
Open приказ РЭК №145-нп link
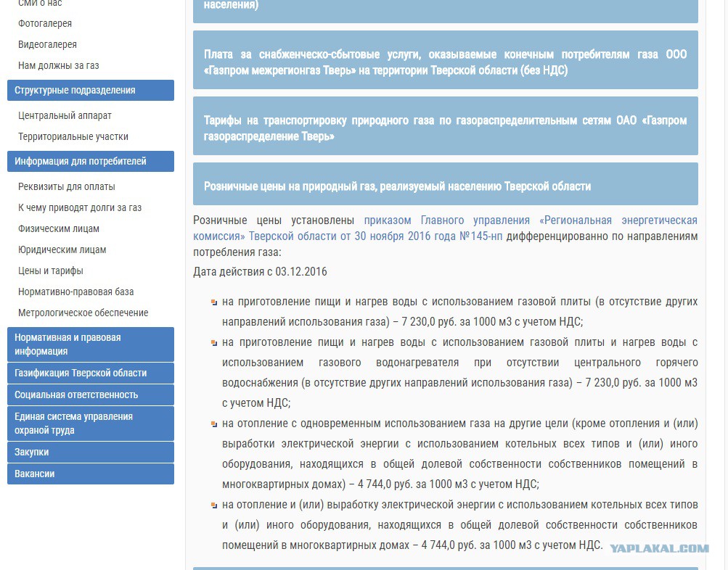[x=445, y=228]
